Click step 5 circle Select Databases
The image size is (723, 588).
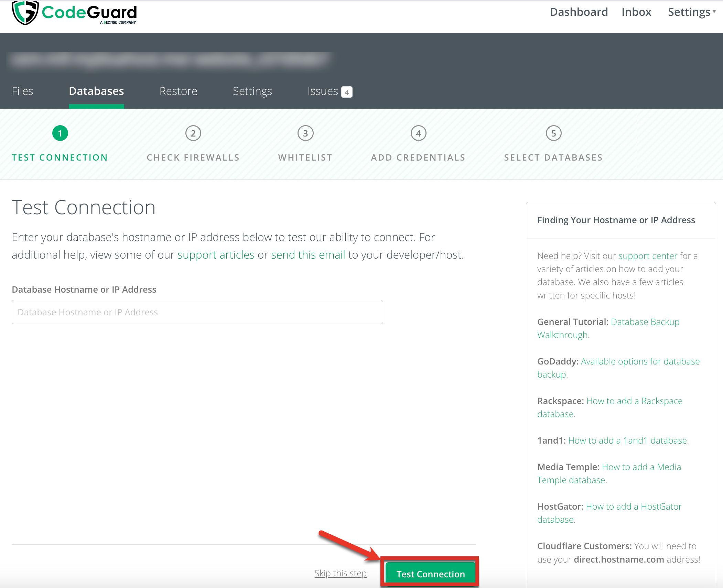coord(553,133)
